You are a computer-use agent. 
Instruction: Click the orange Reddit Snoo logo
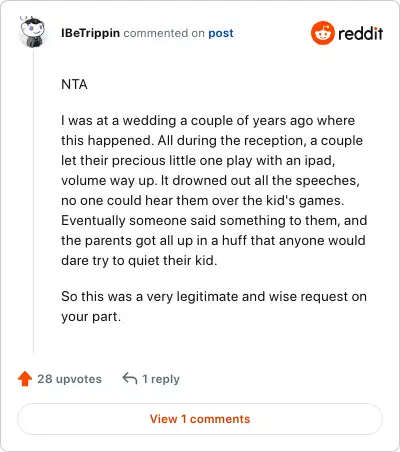coord(322,33)
